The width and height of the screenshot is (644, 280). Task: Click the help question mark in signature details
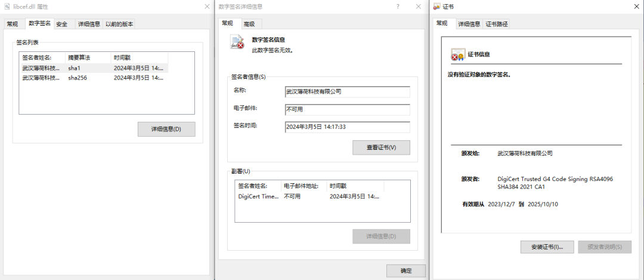click(x=398, y=7)
